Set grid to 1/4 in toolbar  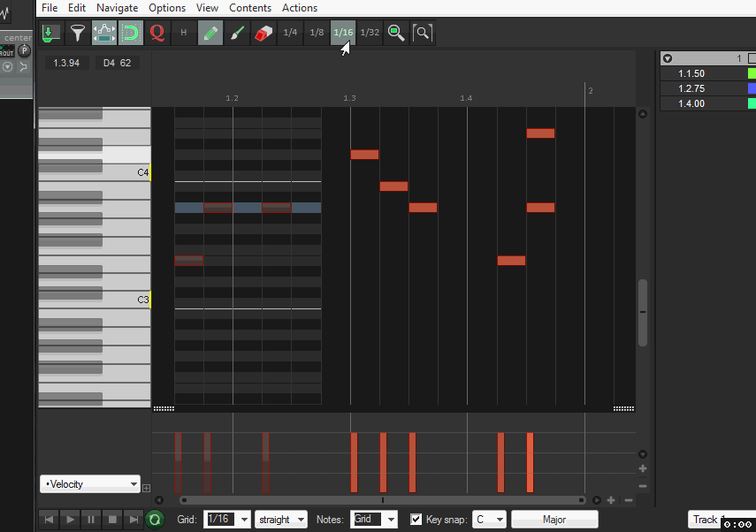tap(290, 33)
